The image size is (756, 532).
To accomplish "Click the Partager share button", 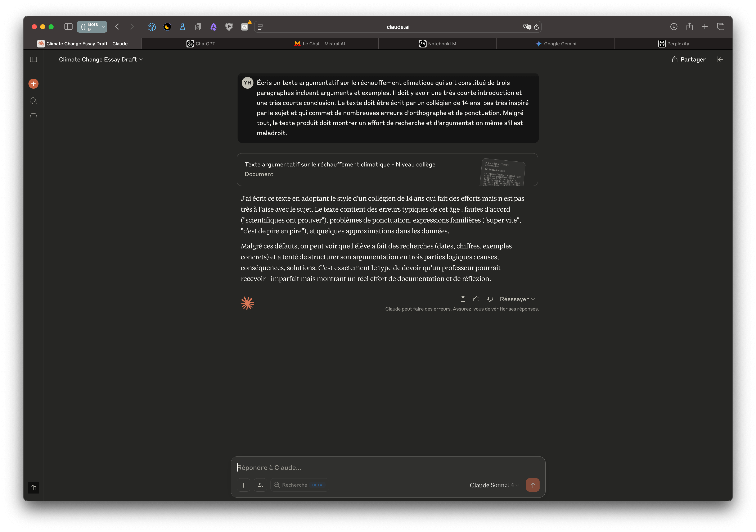I will pos(689,60).
